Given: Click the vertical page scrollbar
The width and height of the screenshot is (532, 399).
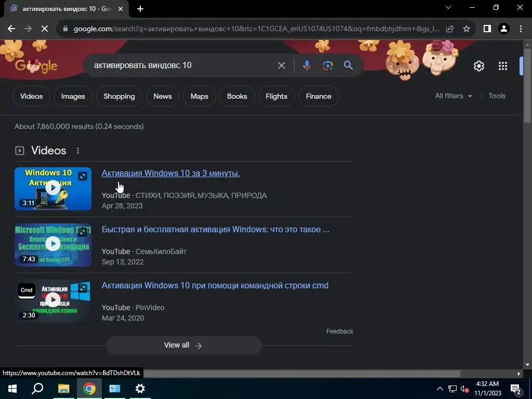Looking at the screenshot, I should (x=527, y=86).
